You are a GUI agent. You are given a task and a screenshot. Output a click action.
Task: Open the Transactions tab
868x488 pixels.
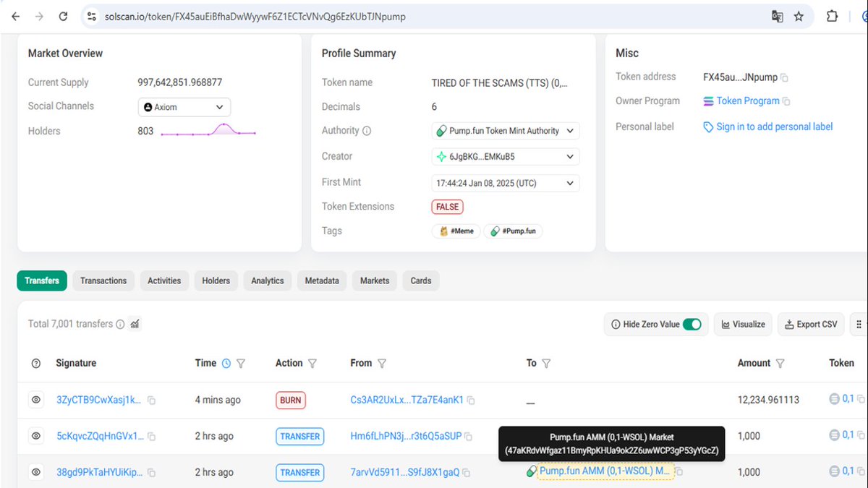pyautogui.click(x=103, y=281)
